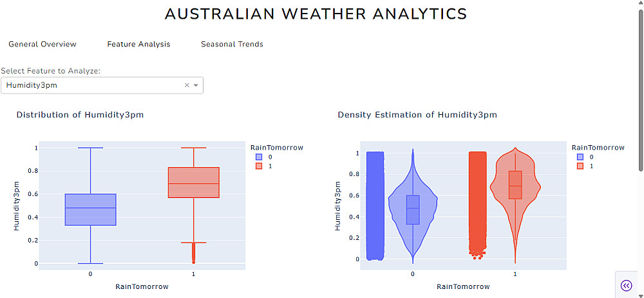The height and width of the screenshot is (298, 644).
Task: Switch to the General Overview tab
Action: [43, 45]
